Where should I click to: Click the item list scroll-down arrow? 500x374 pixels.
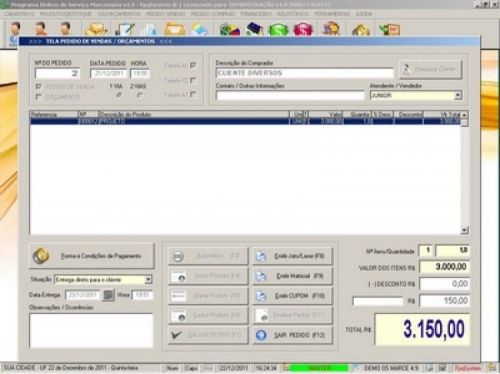click(x=464, y=230)
